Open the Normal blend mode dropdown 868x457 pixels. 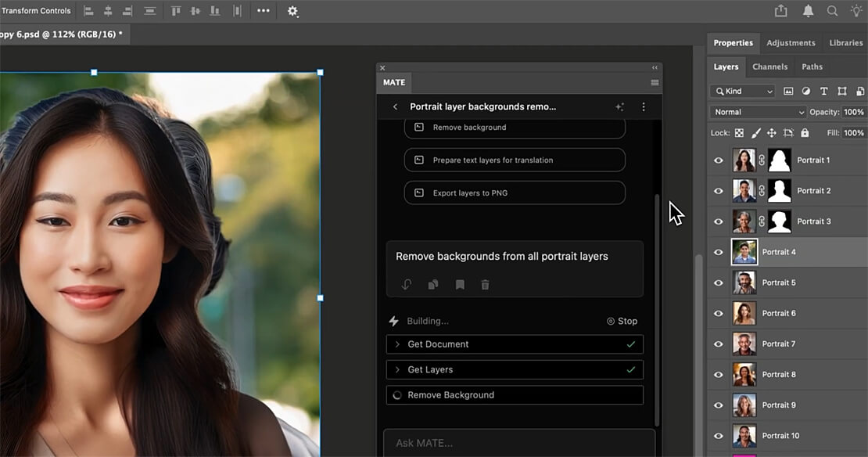coord(757,112)
